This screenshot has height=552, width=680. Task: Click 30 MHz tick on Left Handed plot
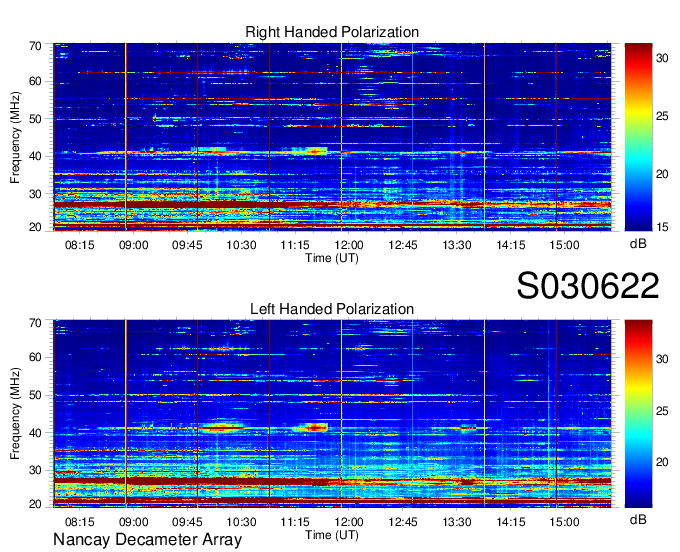35,470
